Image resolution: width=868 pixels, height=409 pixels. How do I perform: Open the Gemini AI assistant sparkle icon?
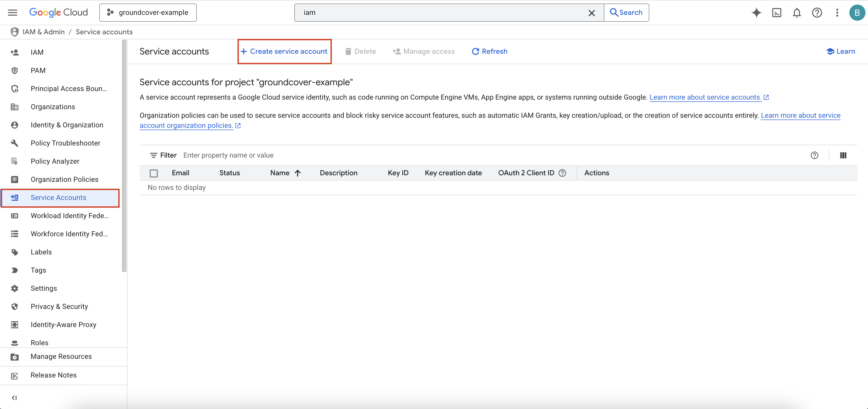756,12
